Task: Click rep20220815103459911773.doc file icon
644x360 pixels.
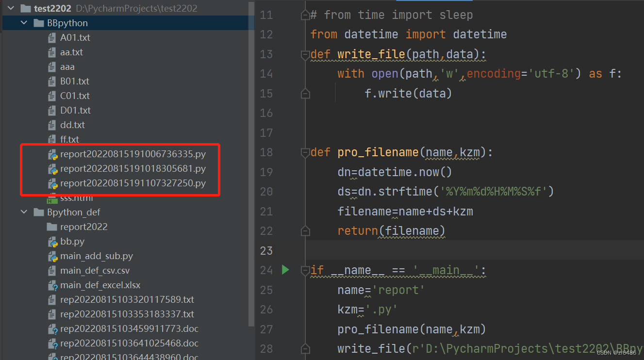Action: [x=52, y=329]
